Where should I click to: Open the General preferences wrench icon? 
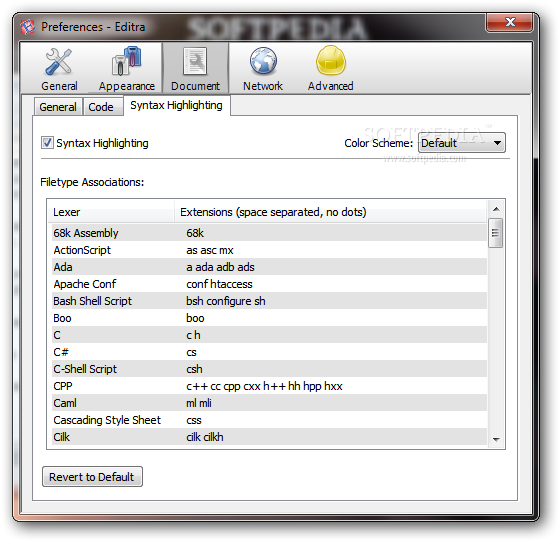click(59, 62)
